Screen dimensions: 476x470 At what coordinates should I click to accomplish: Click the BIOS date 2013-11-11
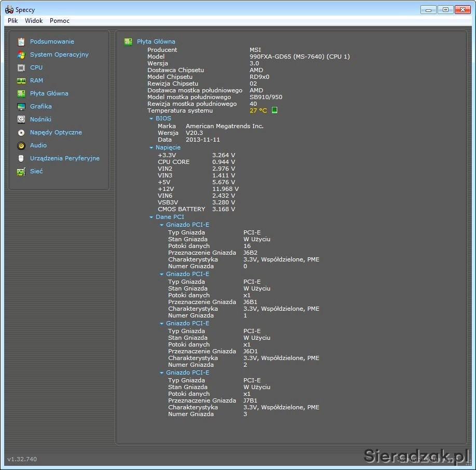click(x=203, y=140)
